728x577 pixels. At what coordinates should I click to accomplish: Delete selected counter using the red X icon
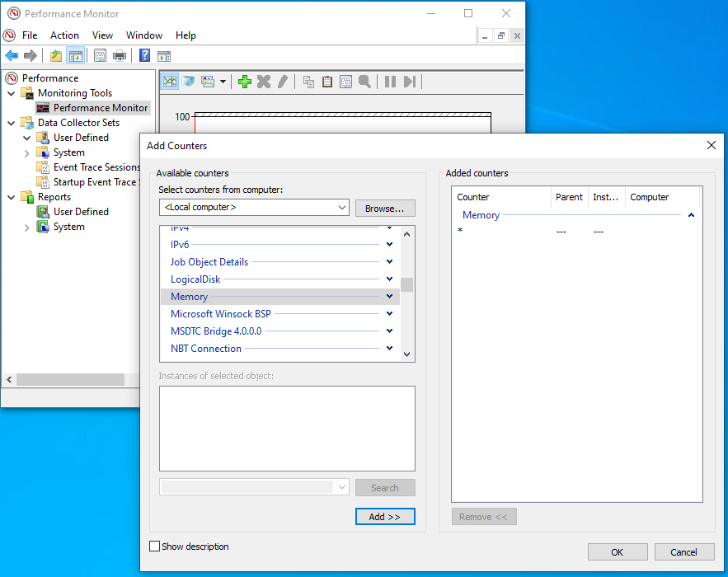coord(263,82)
